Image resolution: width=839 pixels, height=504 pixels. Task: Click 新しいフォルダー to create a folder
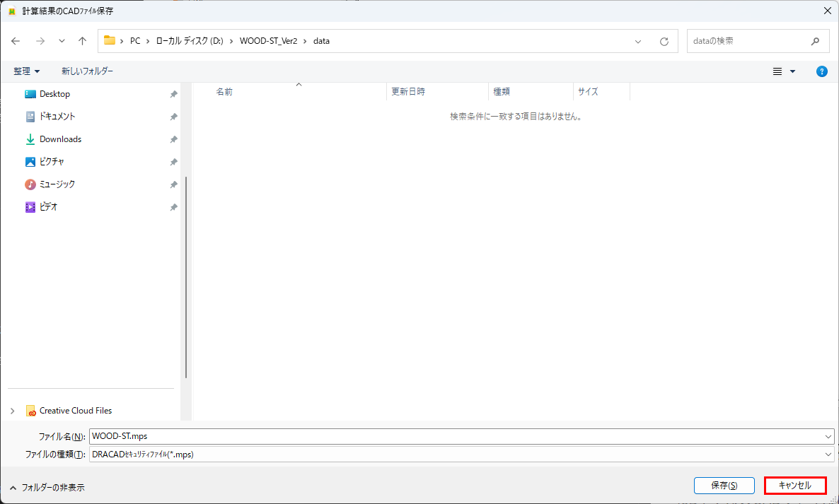tap(87, 71)
